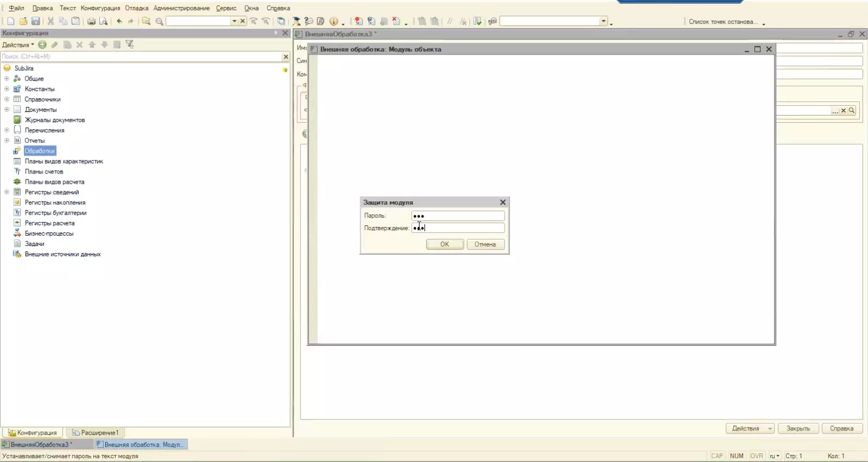
Task: Open the Конфигурация menu
Action: 100,8
